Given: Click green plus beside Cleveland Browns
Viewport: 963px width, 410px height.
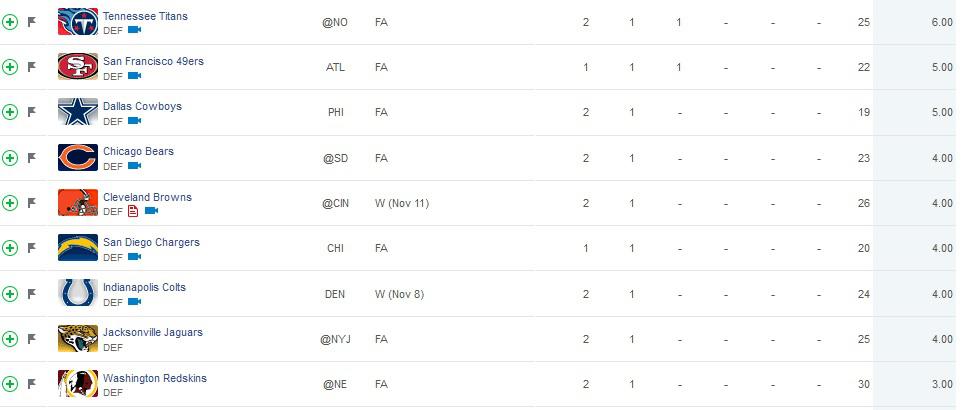Looking at the screenshot, I should (x=10, y=203).
